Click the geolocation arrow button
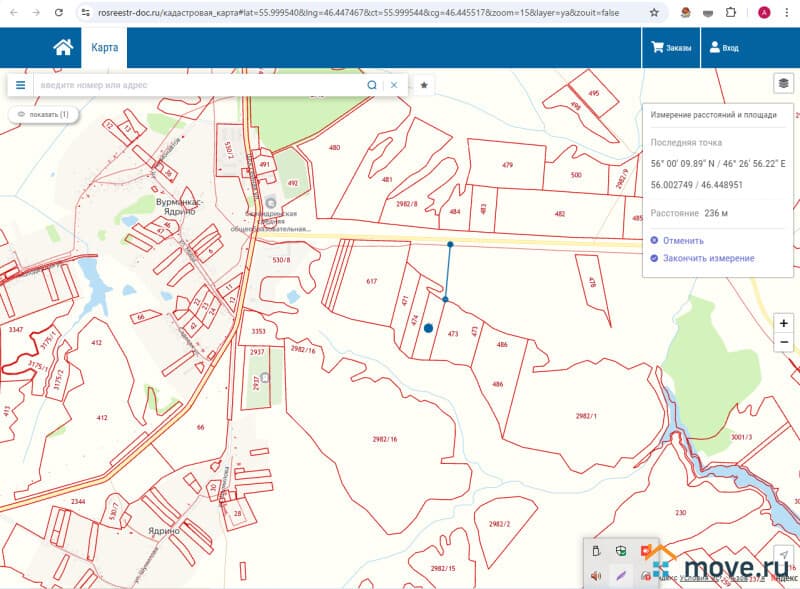The image size is (800, 589). (784, 555)
